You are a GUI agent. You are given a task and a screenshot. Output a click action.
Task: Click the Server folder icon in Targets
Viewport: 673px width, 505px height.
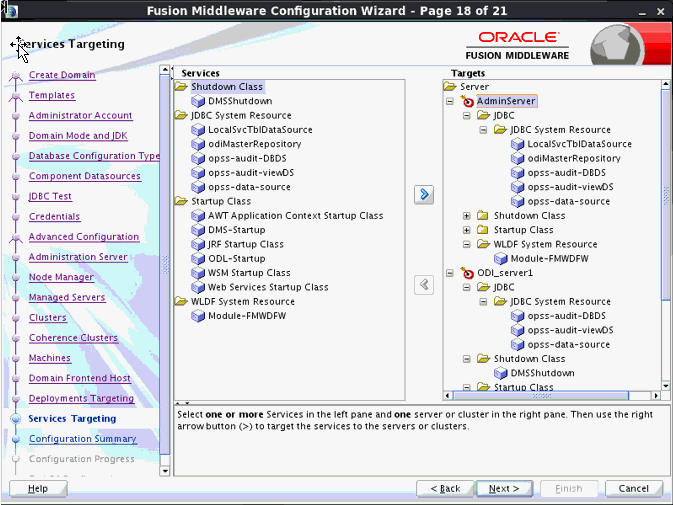[450, 87]
